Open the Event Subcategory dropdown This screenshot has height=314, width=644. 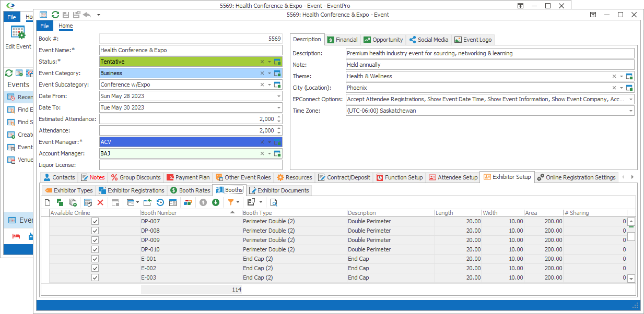270,84
